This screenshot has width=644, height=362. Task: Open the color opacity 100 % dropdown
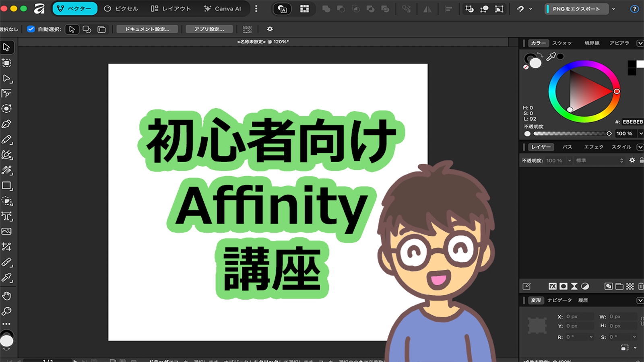click(x=641, y=134)
